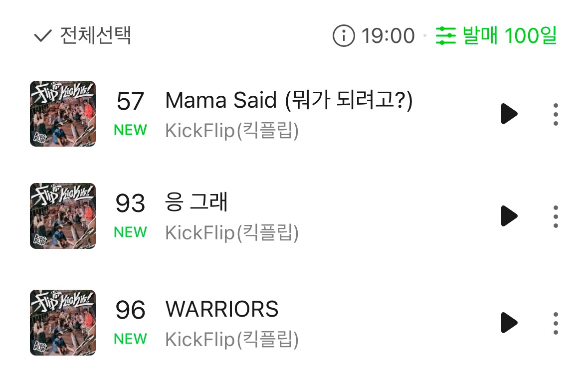Open KickFlip artist link under WARRIORS
The width and height of the screenshot is (588, 375).
click(232, 340)
